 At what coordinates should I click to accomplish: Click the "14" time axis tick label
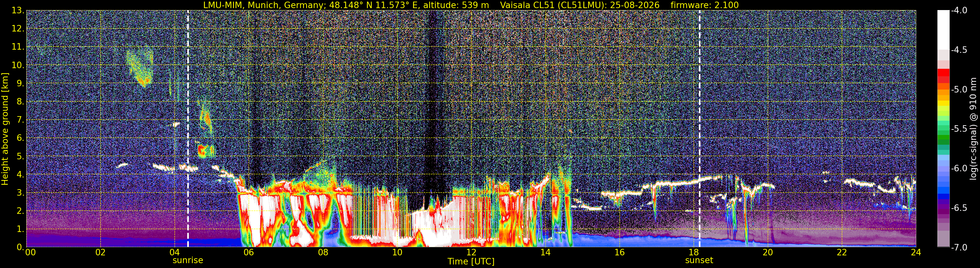pos(545,252)
